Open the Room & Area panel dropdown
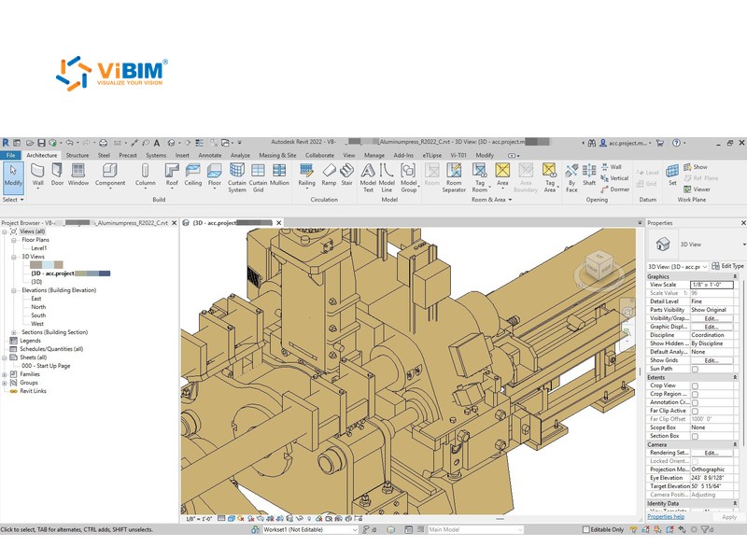Viewport: 747px width, 560px height. (x=491, y=200)
